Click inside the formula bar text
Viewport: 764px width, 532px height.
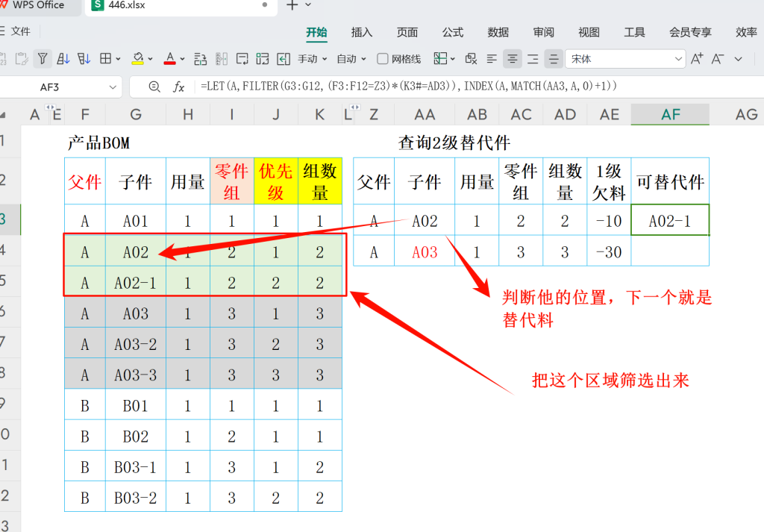pos(408,87)
